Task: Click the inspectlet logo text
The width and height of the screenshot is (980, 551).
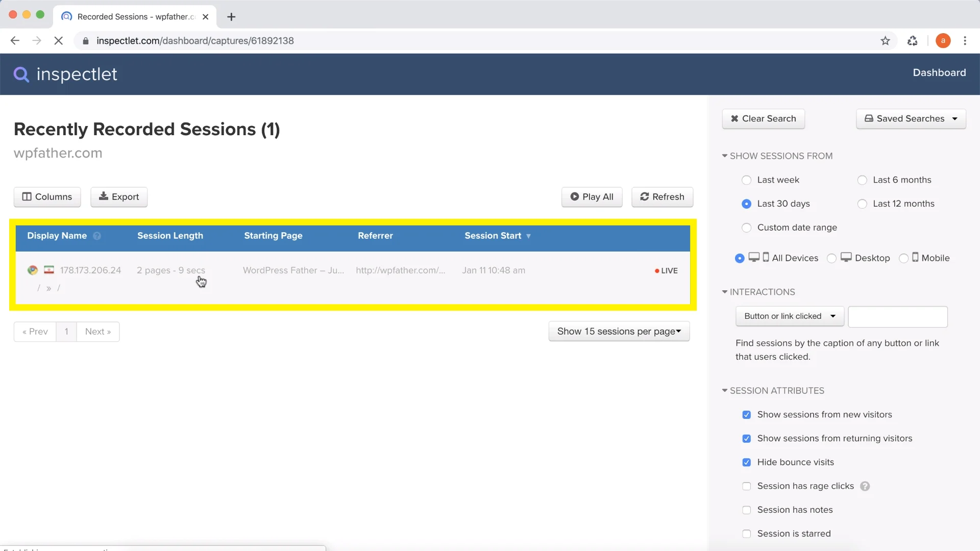Action: [77, 74]
